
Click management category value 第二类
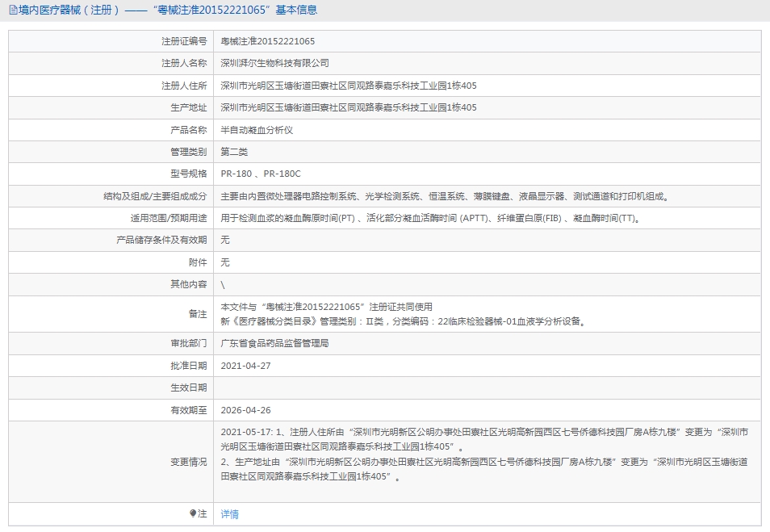pyautogui.click(x=234, y=152)
